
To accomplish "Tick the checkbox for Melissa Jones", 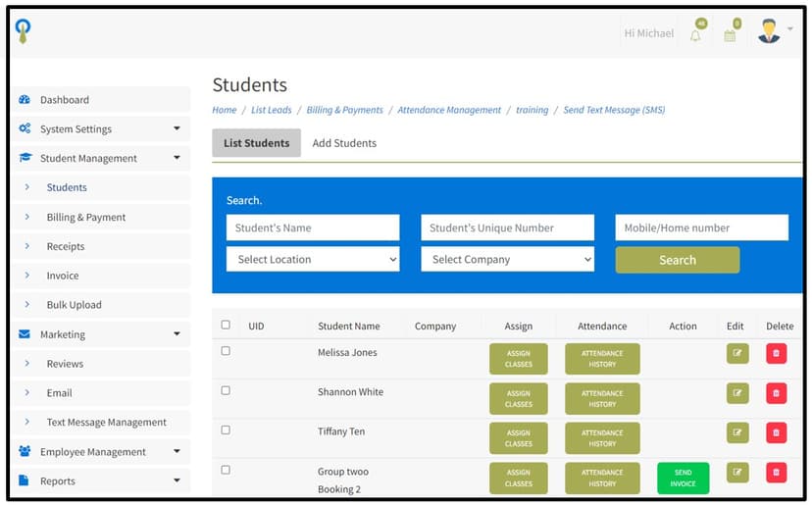I will coord(226,351).
